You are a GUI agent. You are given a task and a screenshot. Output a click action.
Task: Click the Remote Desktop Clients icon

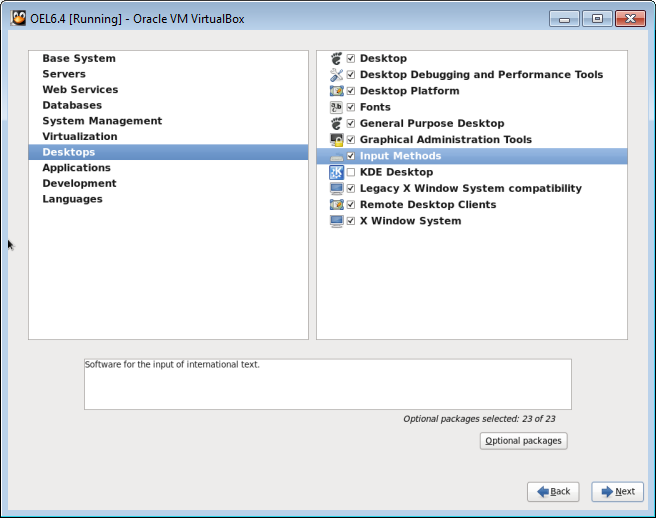pyautogui.click(x=336, y=205)
